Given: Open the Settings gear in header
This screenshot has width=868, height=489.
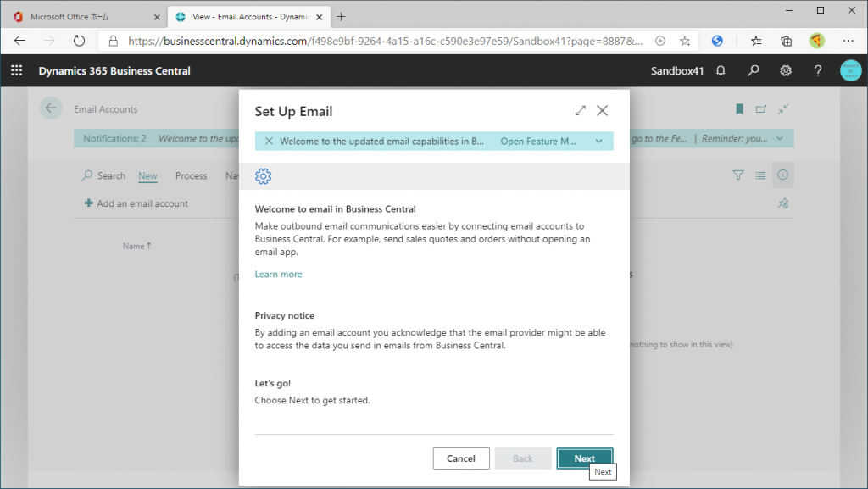Looking at the screenshot, I should pos(786,70).
